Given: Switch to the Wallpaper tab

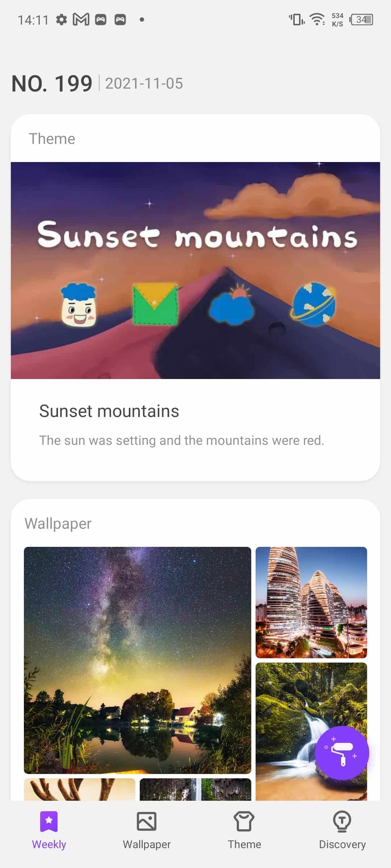Looking at the screenshot, I should (147, 830).
